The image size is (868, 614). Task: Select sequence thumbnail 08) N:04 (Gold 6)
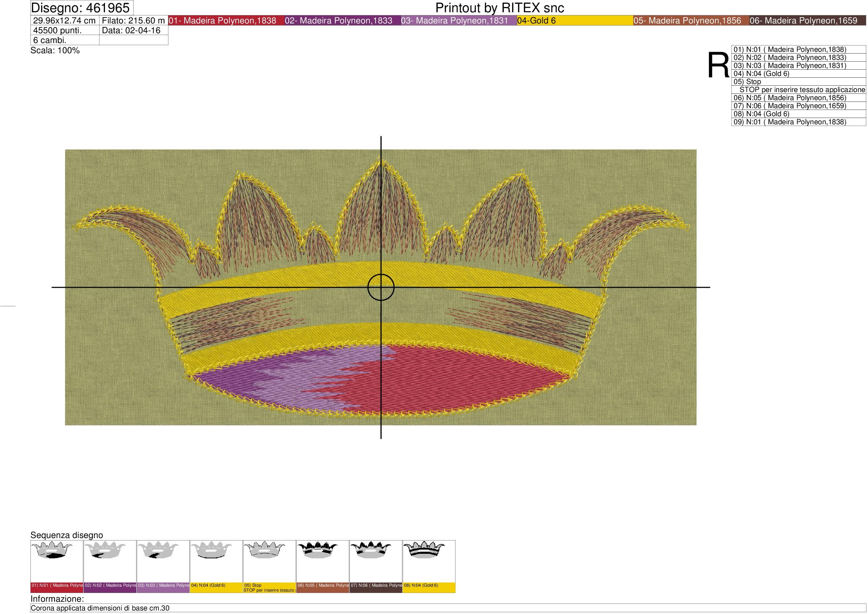click(429, 566)
